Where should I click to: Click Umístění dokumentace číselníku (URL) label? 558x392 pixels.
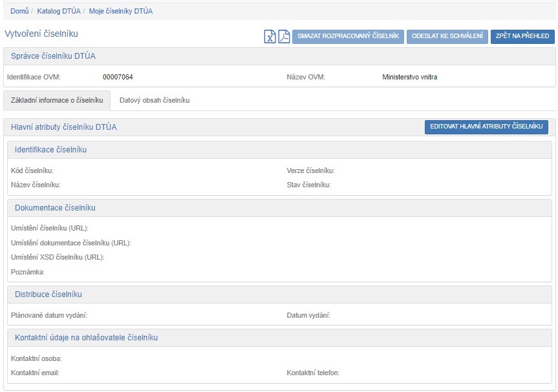(x=71, y=243)
